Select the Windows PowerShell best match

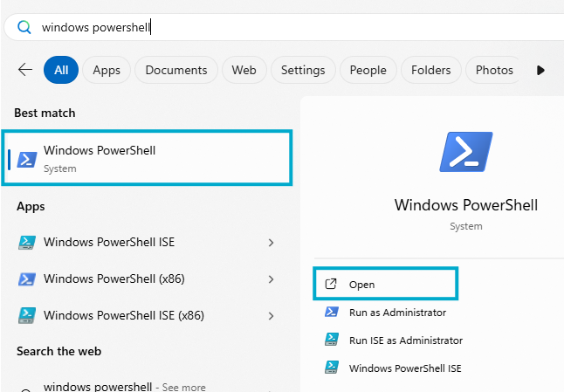click(x=147, y=158)
